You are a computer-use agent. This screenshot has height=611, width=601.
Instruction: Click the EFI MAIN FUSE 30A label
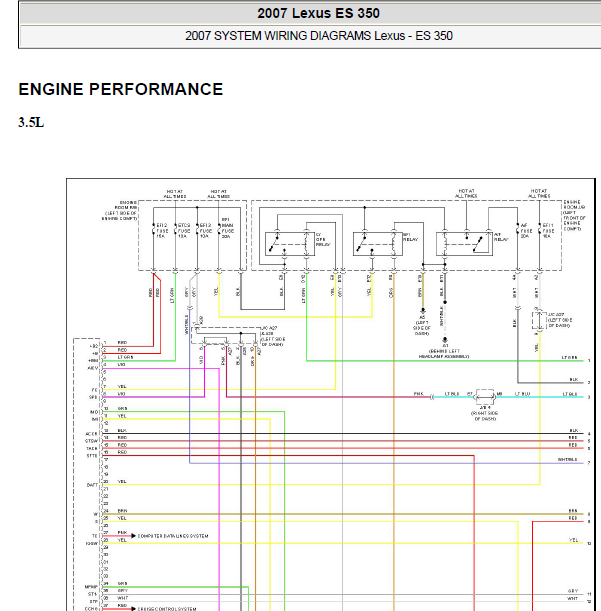click(228, 228)
